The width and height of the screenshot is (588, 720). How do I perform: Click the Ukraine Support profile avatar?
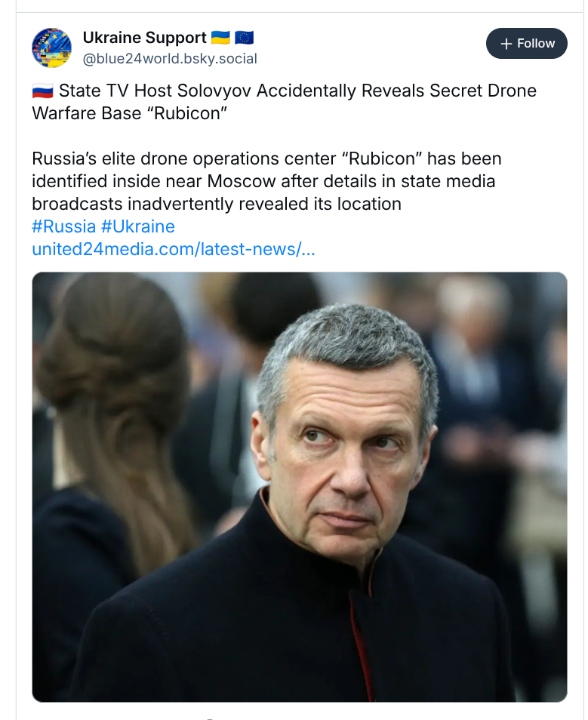pos(51,47)
